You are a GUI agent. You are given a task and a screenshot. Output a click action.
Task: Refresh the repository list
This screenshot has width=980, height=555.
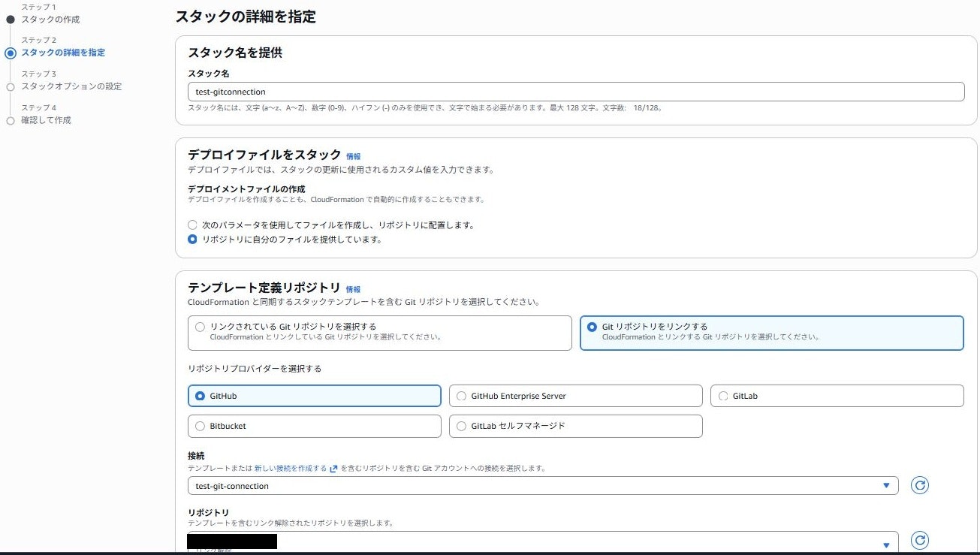point(920,540)
